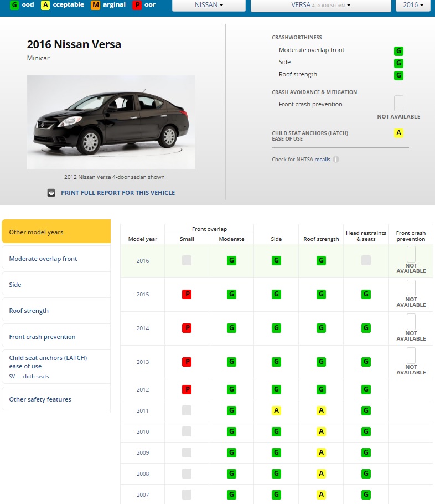Click the 2013 Small overlap Poor rating icon
435x504 pixels.
pos(187,362)
